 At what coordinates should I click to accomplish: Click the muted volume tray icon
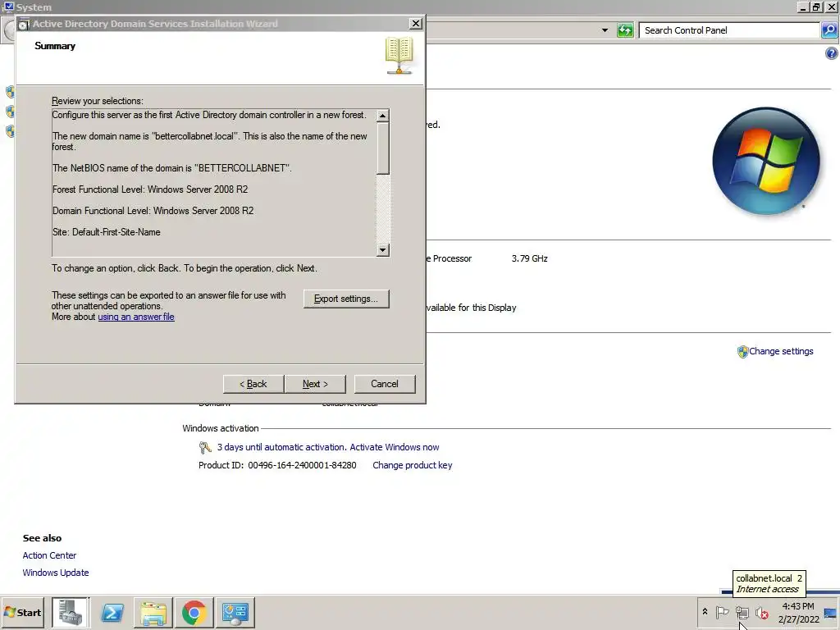point(762,612)
